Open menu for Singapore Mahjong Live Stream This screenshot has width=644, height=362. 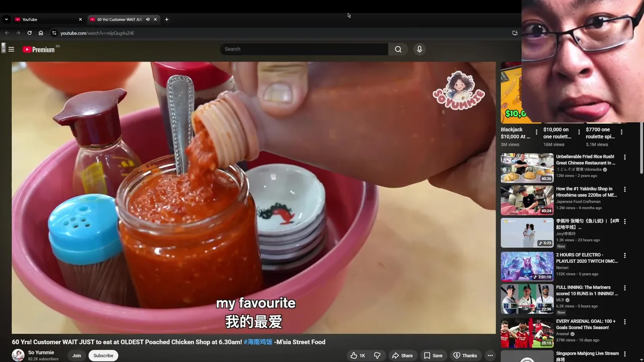click(625, 354)
